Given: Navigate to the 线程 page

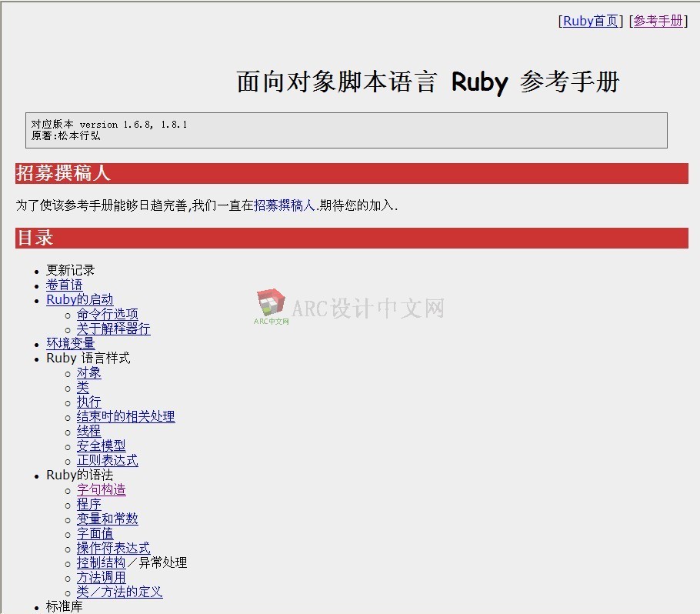Looking at the screenshot, I should [88, 432].
